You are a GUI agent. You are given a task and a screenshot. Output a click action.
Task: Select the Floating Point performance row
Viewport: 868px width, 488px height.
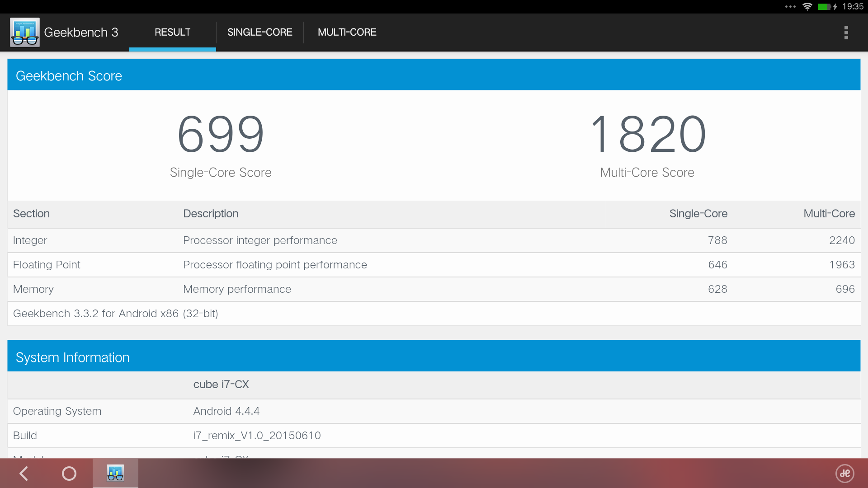tap(434, 265)
